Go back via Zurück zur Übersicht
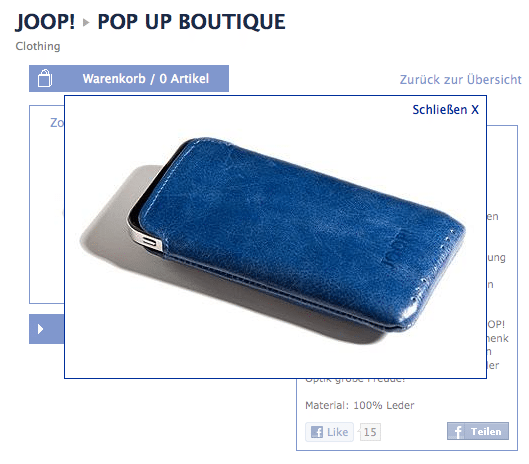Image resolution: width=529 pixels, height=464 pixels. (x=461, y=80)
